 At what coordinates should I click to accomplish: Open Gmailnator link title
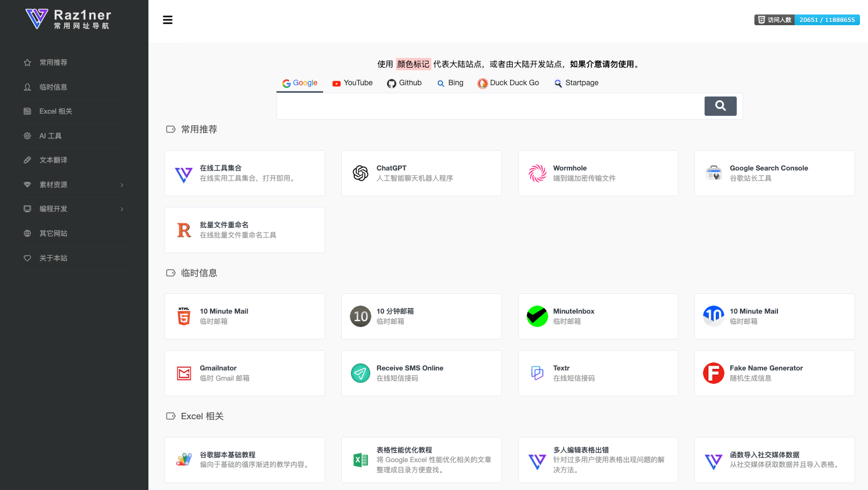click(218, 368)
